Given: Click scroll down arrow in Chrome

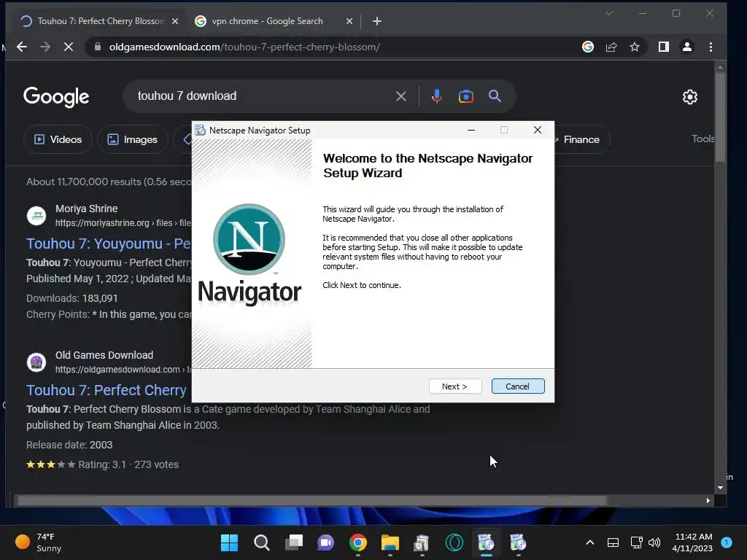Looking at the screenshot, I should point(720,488).
